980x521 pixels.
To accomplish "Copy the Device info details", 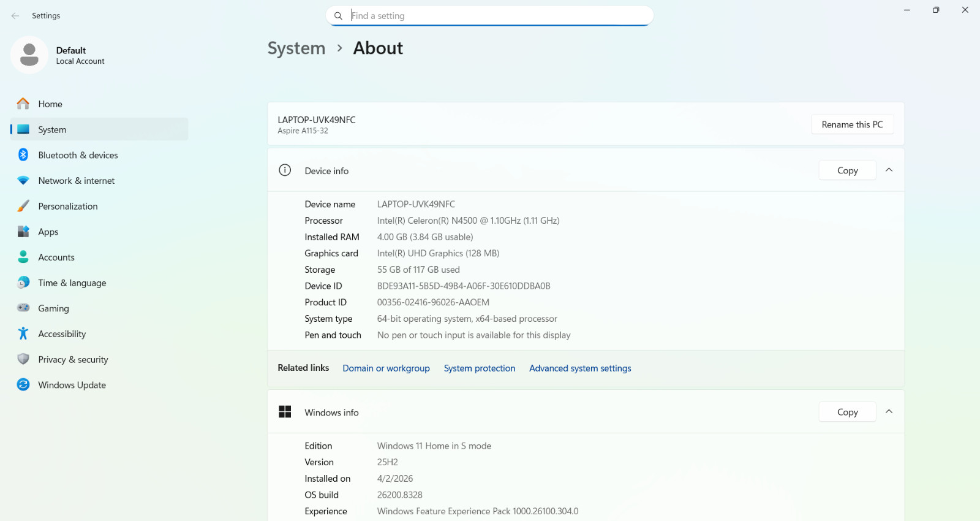I will point(847,170).
